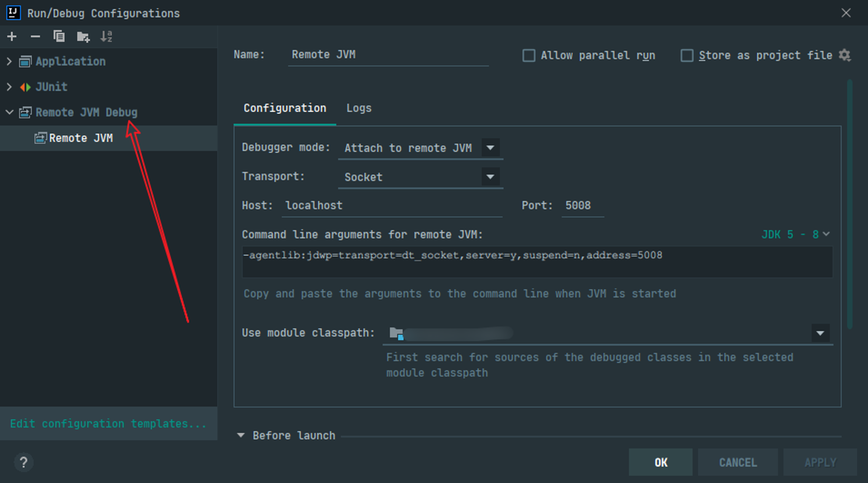The image size is (868, 483).
Task: Click the Host input field
Action: [x=392, y=205]
